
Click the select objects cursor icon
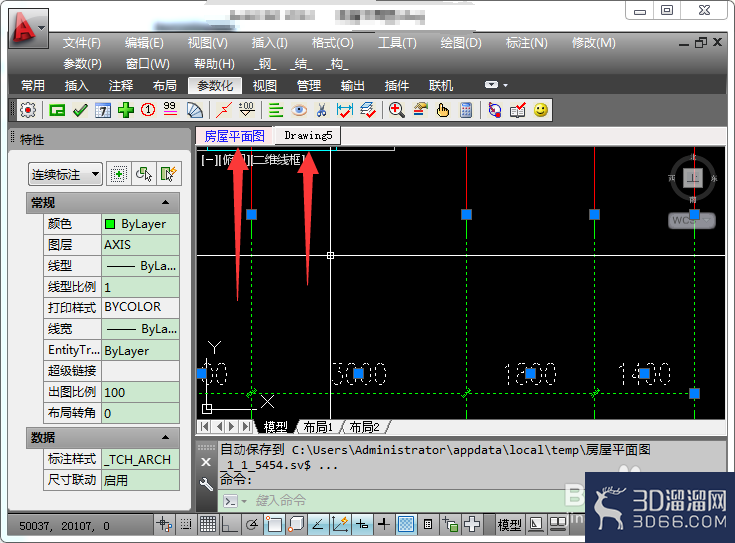144,174
